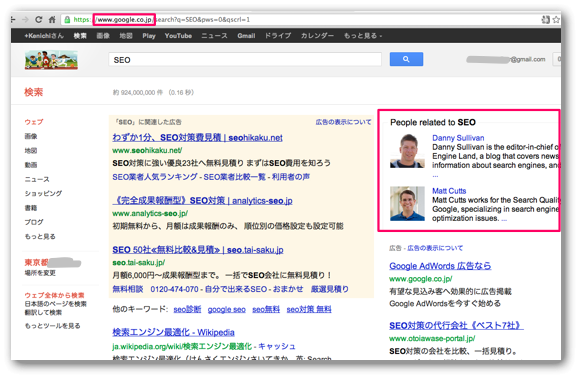Select 検索 in the black top bar
The image size is (578, 377).
click(80, 36)
